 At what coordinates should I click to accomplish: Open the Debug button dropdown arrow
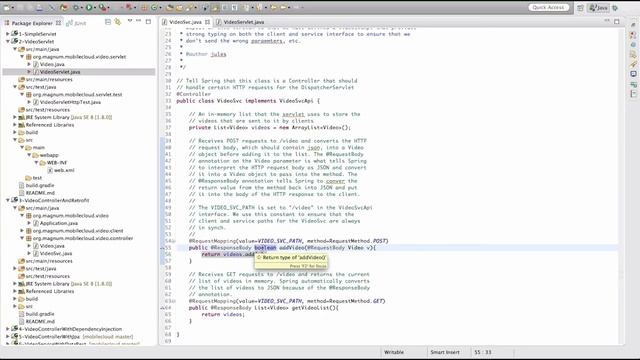pyautogui.click(x=82, y=7)
